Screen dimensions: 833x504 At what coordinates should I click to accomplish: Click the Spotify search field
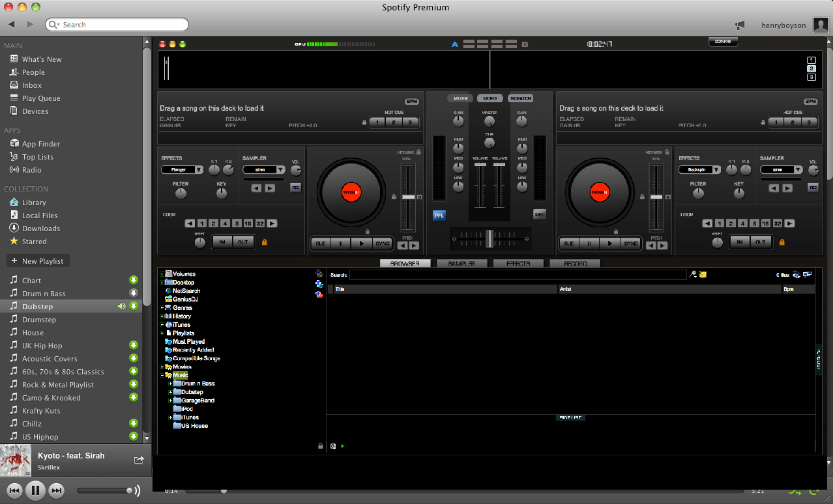coord(117,25)
